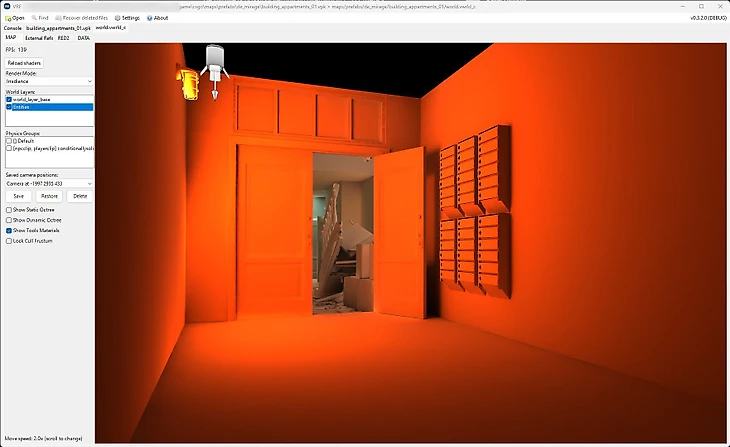Click the Open folder icon
Image resolution: width=730 pixels, height=447 pixels.
(x=8, y=18)
